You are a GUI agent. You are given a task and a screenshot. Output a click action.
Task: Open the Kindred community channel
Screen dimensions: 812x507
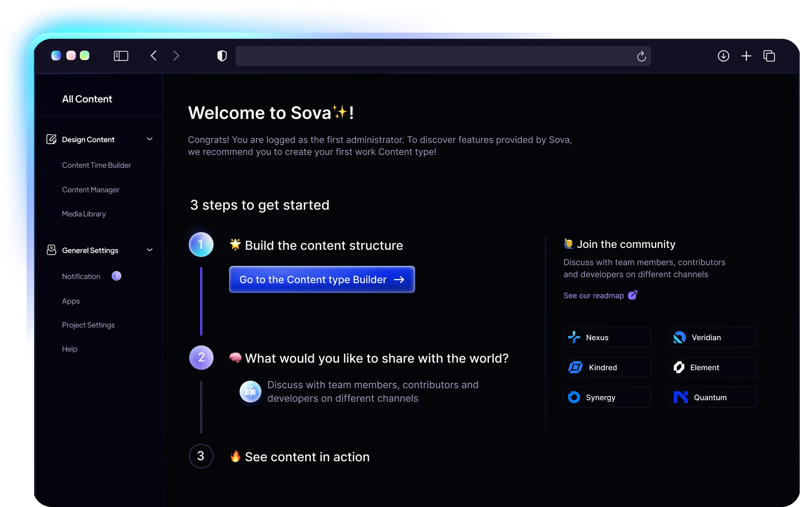(x=607, y=367)
